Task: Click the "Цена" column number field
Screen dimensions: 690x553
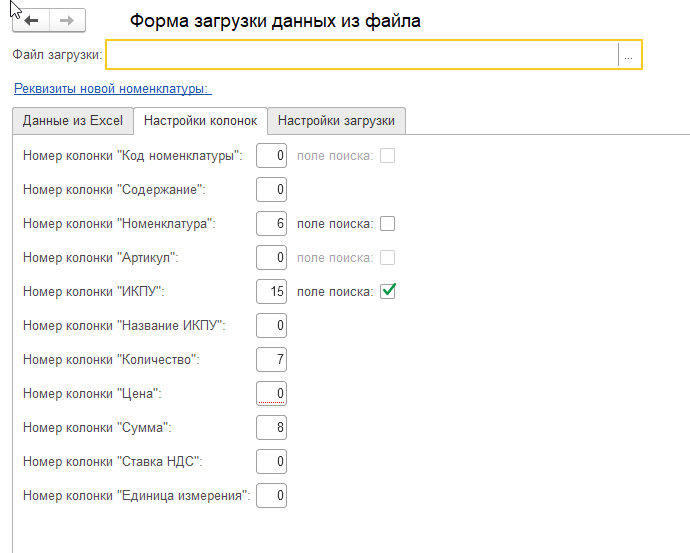Action: [272, 393]
